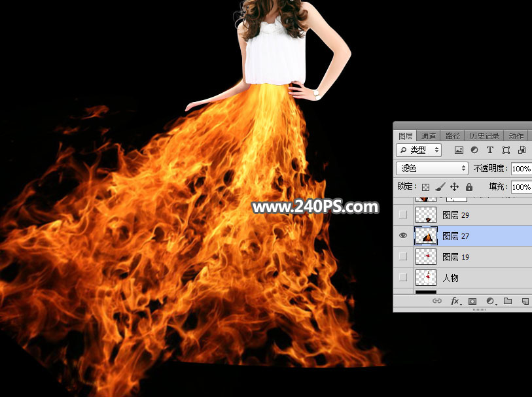Switch to the 通道 tab
This screenshot has height=397, width=532.
coord(428,136)
